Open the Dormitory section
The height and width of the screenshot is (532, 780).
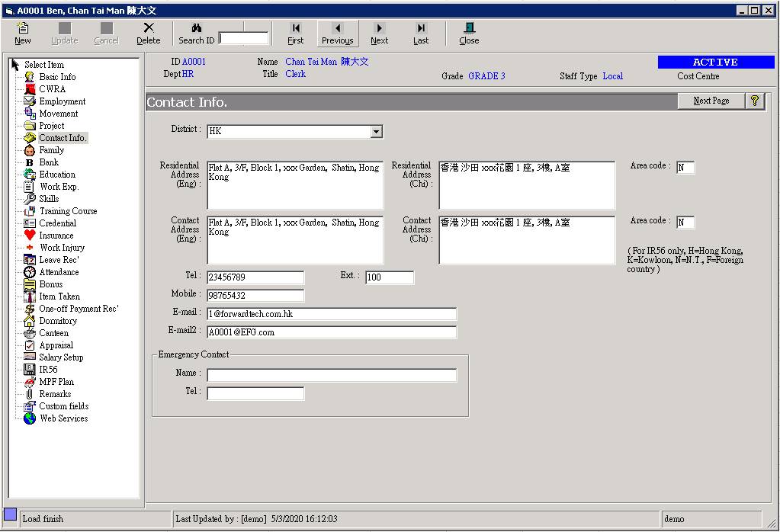click(58, 321)
